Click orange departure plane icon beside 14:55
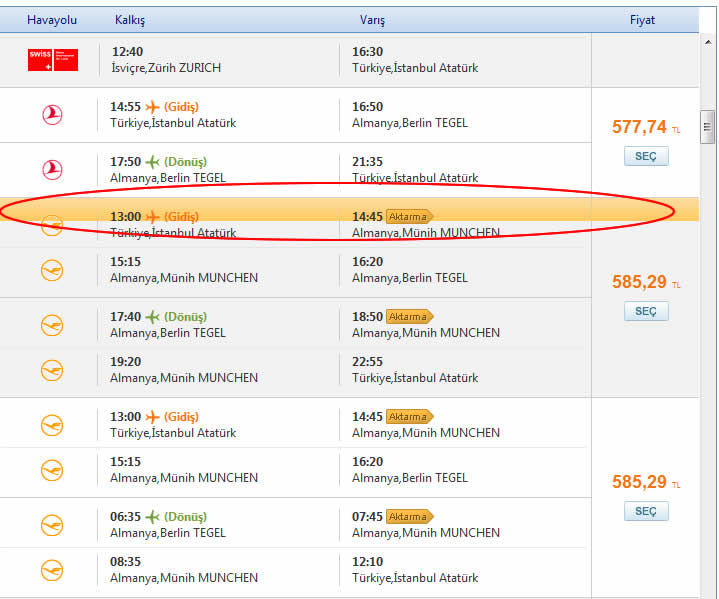 tap(153, 107)
